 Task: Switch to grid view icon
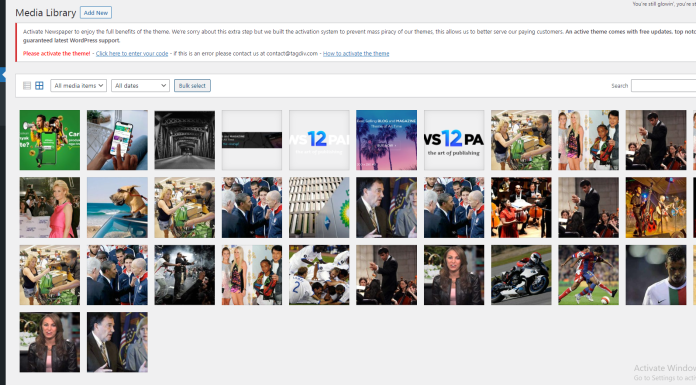(x=40, y=86)
